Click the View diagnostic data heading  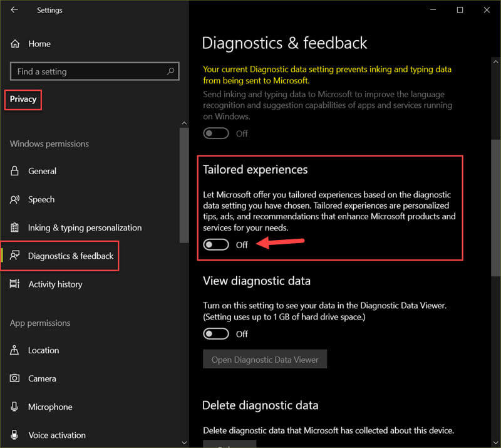257,281
